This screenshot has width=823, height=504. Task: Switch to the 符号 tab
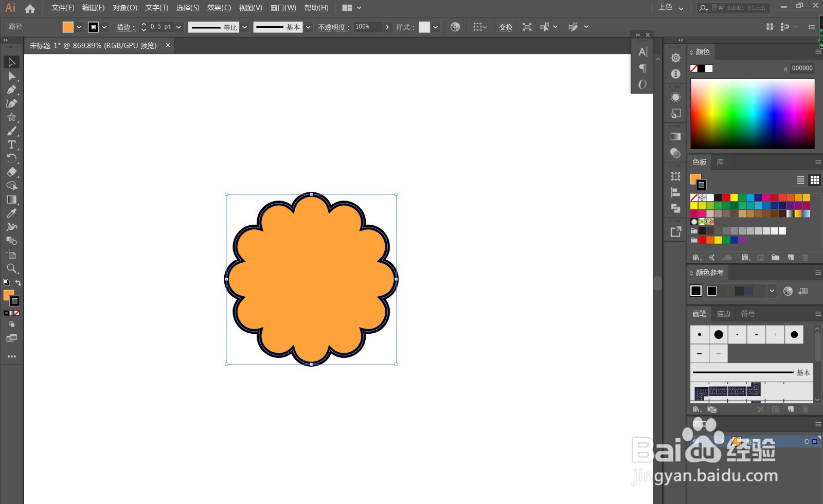748,314
